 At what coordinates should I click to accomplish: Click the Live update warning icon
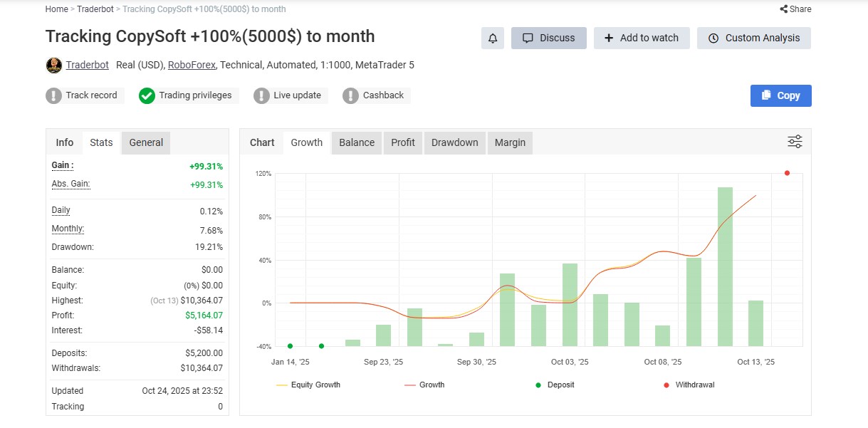(261, 95)
